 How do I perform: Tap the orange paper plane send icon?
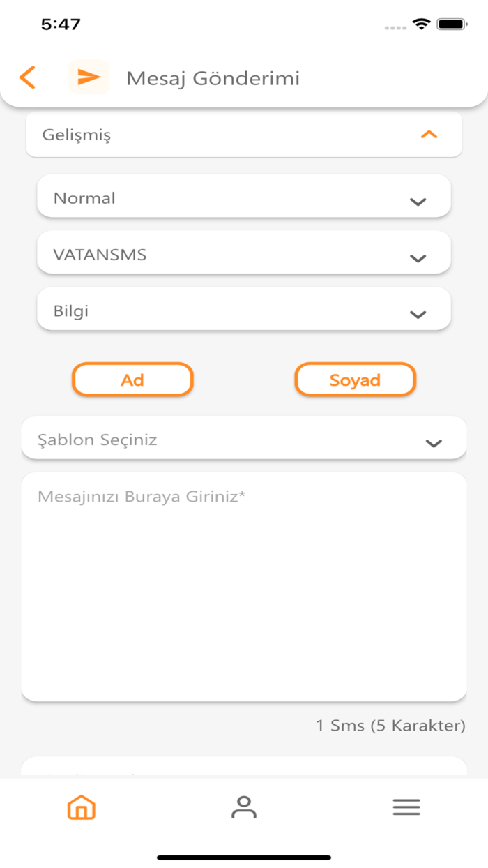tap(89, 77)
